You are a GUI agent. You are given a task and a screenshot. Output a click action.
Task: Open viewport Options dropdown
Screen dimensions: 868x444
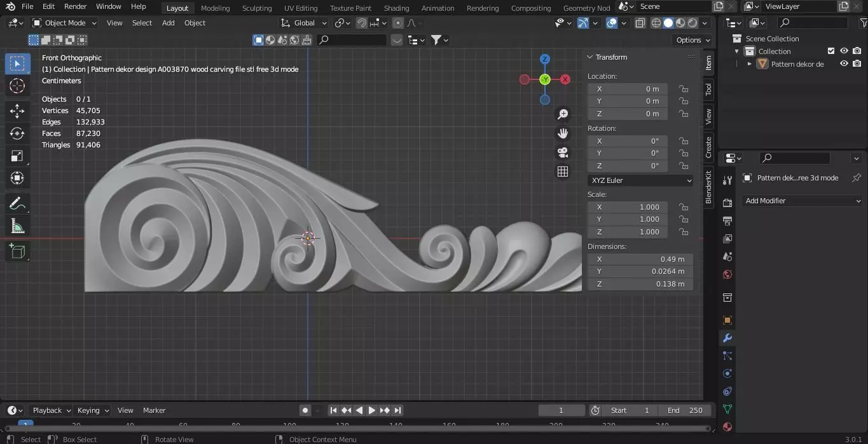(x=694, y=40)
